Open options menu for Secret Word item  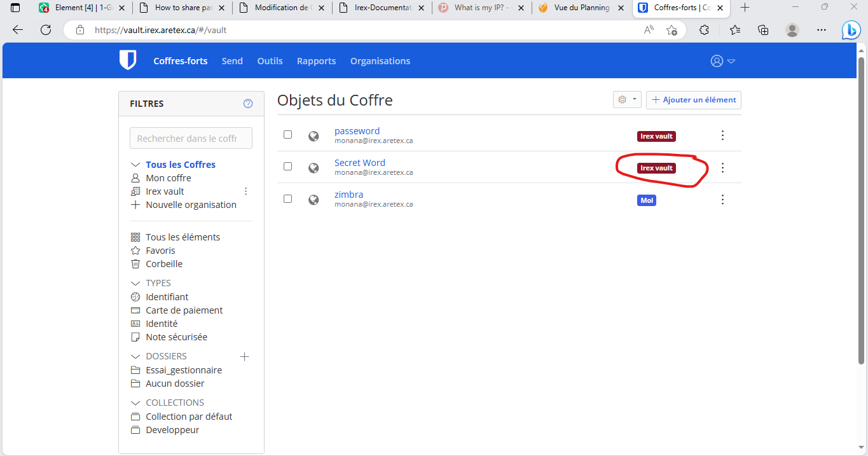[722, 168]
